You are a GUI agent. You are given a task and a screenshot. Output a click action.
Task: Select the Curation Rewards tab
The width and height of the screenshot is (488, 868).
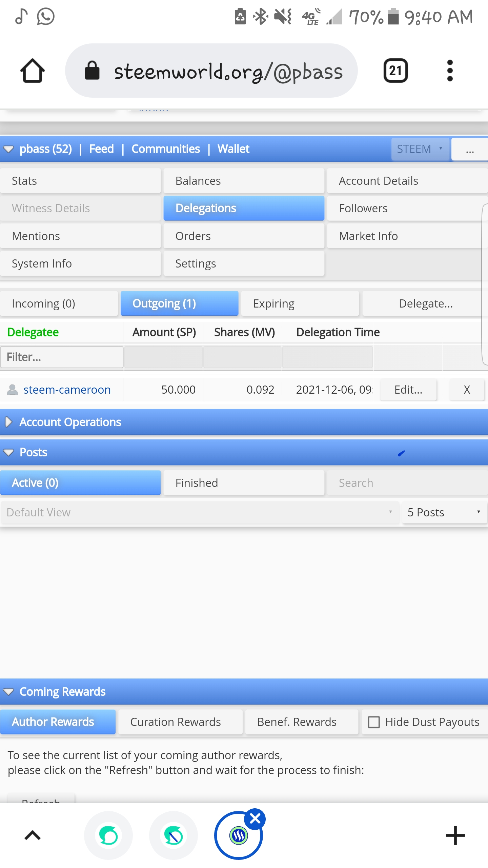(x=181, y=722)
